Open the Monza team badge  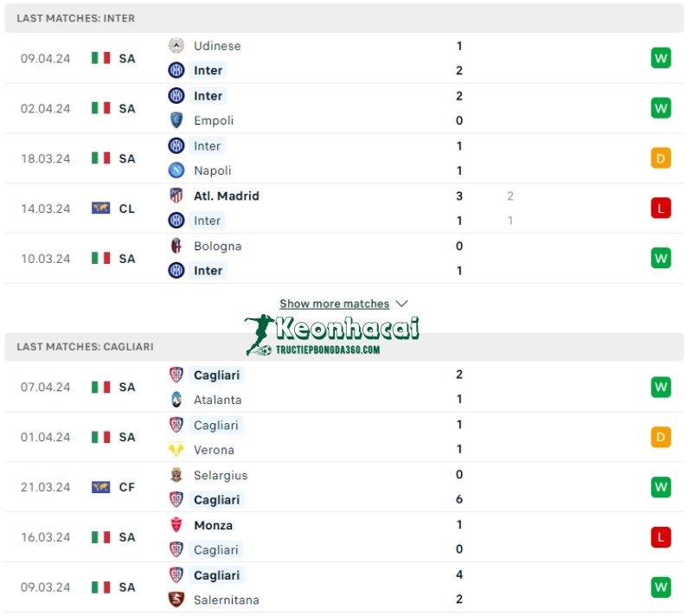pos(176,524)
